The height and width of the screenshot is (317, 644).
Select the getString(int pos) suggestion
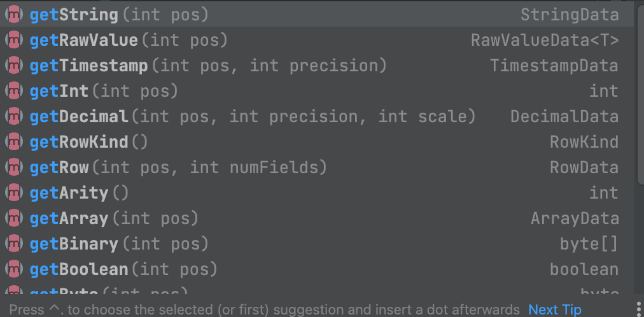(317, 15)
